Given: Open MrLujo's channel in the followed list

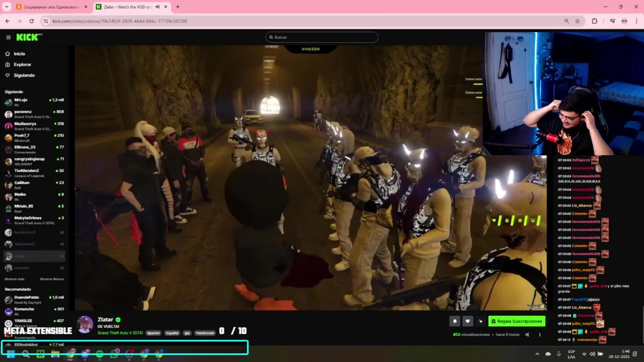Looking at the screenshot, I should 34,102.
